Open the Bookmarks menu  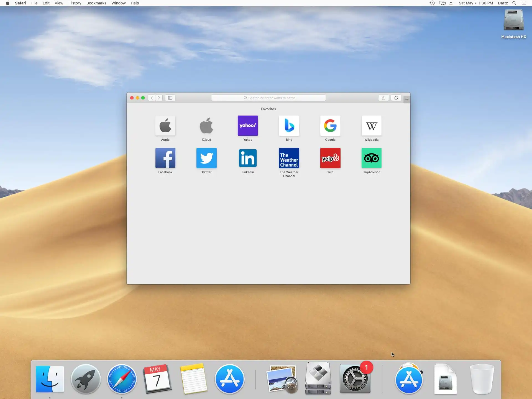96,3
